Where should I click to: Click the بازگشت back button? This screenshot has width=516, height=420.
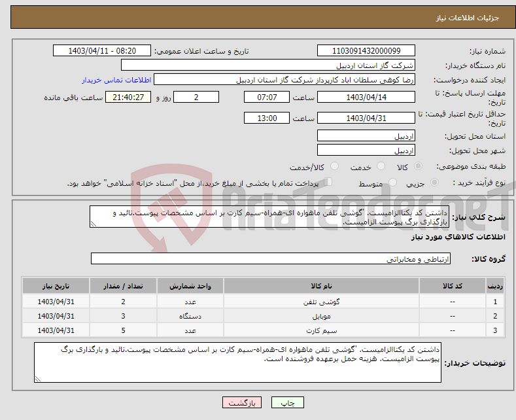[242, 402]
